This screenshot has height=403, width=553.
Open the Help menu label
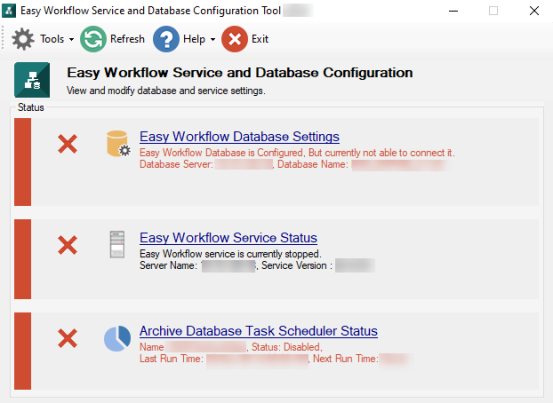pyautogui.click(x=194, y=39)
